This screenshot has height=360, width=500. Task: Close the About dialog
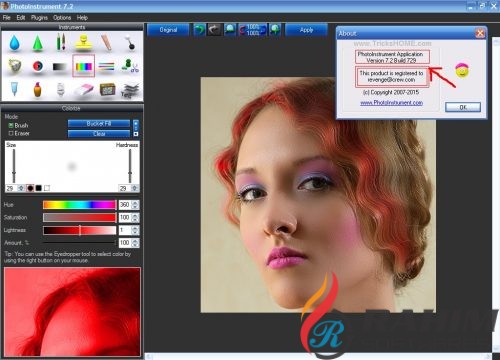[480, 33]
